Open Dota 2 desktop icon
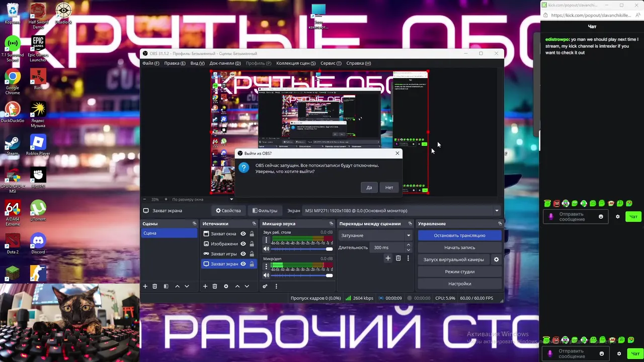644x362 pixels. point(13,243)
